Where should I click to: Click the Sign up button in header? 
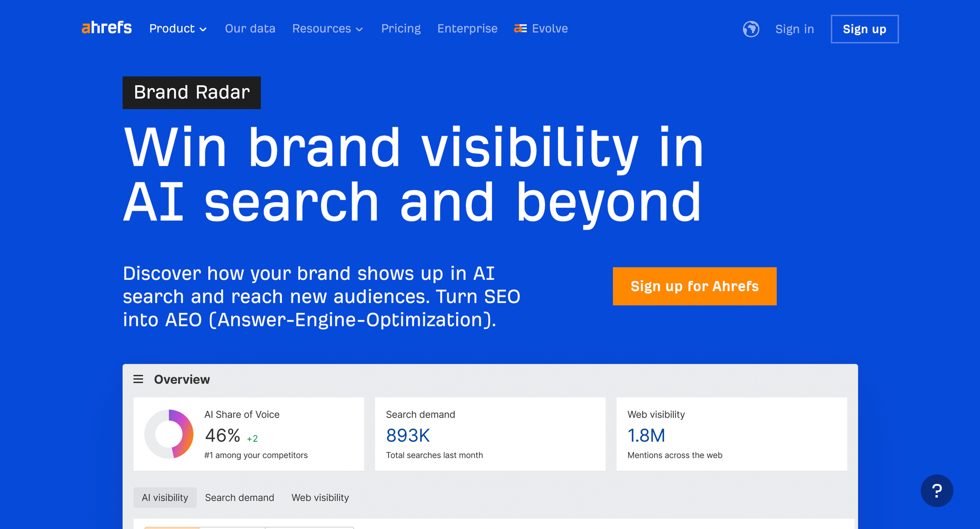coord(864,29)
